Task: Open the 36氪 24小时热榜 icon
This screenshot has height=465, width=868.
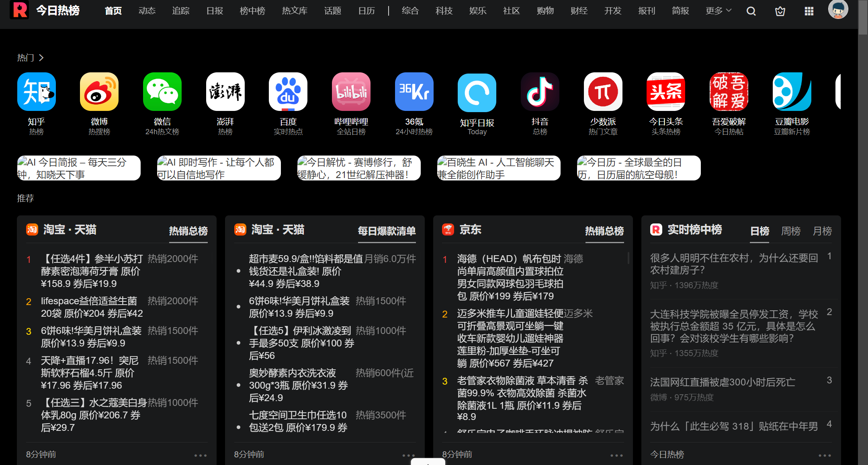Action: pyautogui.click(x=414, y=92)
